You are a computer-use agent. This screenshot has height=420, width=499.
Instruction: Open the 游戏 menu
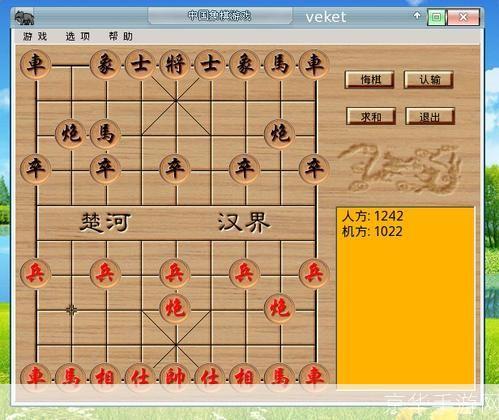[35, 36]
